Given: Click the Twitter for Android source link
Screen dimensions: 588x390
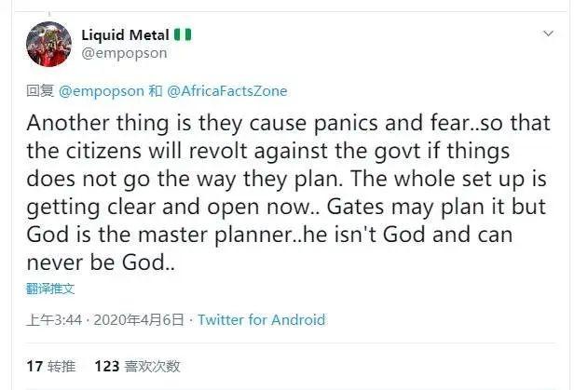Looking at the screenshot, I should point(262,320).
